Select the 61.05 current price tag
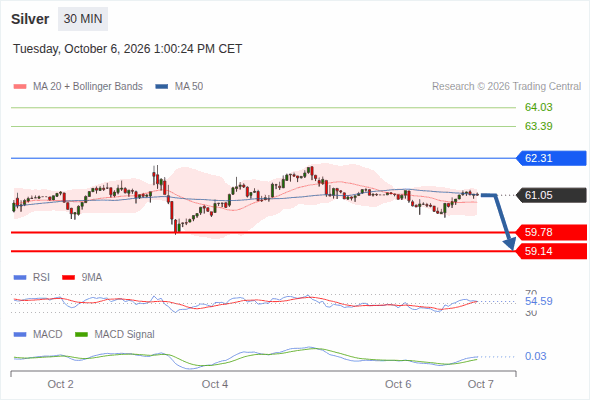This screenshot has height=400, width=590. (x=551, y=195)
